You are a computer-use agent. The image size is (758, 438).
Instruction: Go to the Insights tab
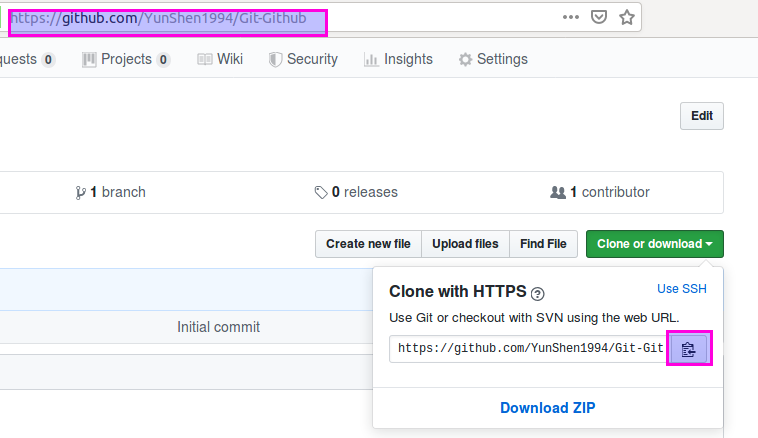coord(398,59)
